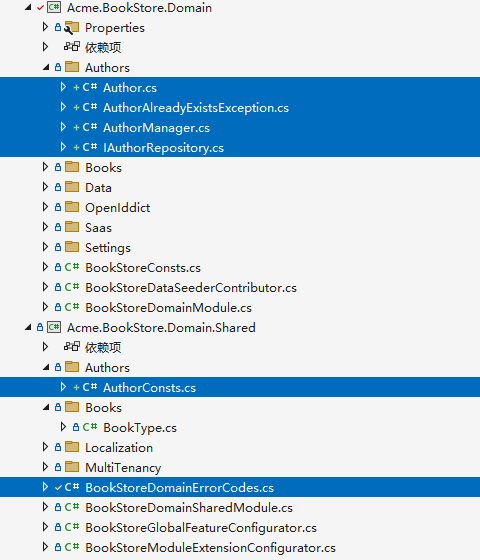The image size is (480, 560).
Task: Select the Acme.BookStore.Domain project name
Action: click(139, 8)
